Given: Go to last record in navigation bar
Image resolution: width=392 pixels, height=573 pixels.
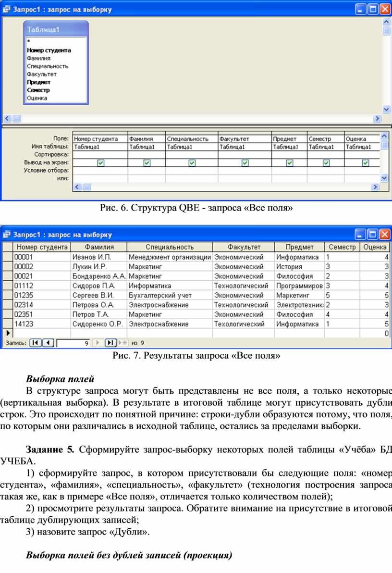Looking at the screenshot, I should pos(110,343).
